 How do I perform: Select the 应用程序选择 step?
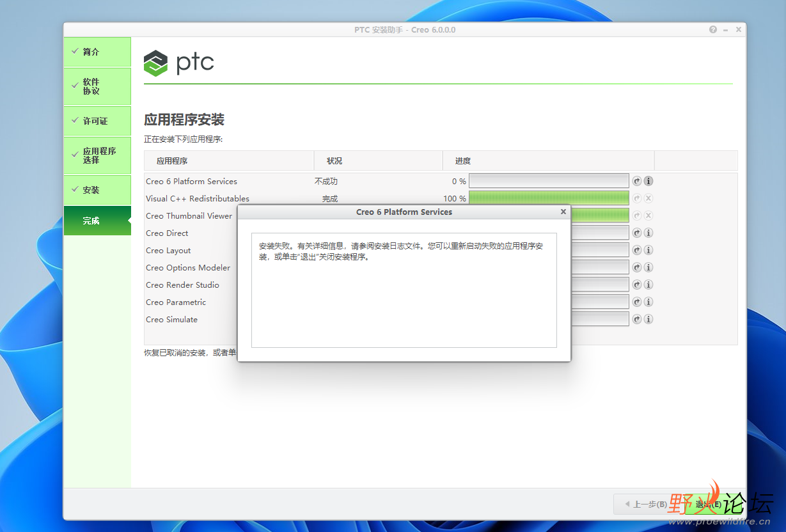pyautogui.click(x=97, y=155)
